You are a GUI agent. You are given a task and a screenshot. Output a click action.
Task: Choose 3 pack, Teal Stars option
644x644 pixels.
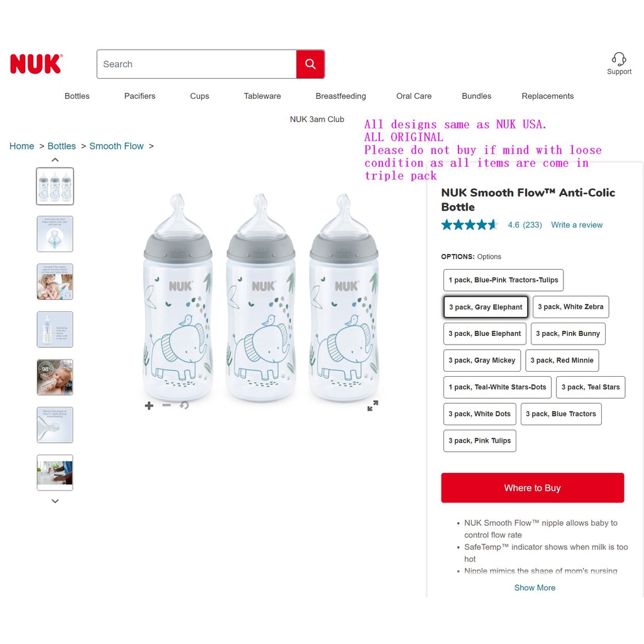pos(590,387)
